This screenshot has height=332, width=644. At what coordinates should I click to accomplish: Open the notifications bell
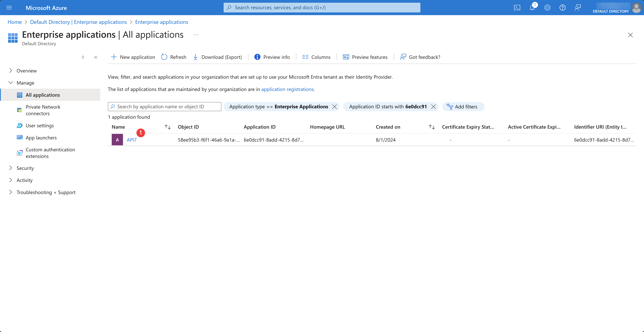pos(532,8)
